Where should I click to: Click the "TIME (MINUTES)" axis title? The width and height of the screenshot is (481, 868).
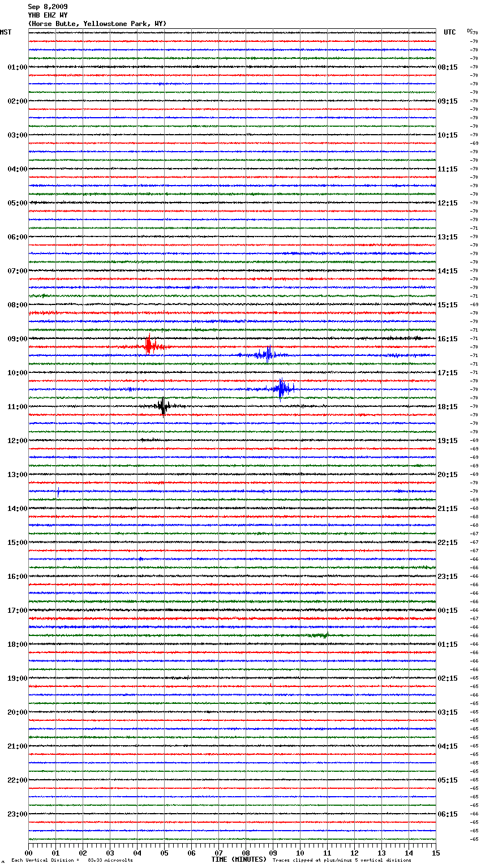coord(238,860)
